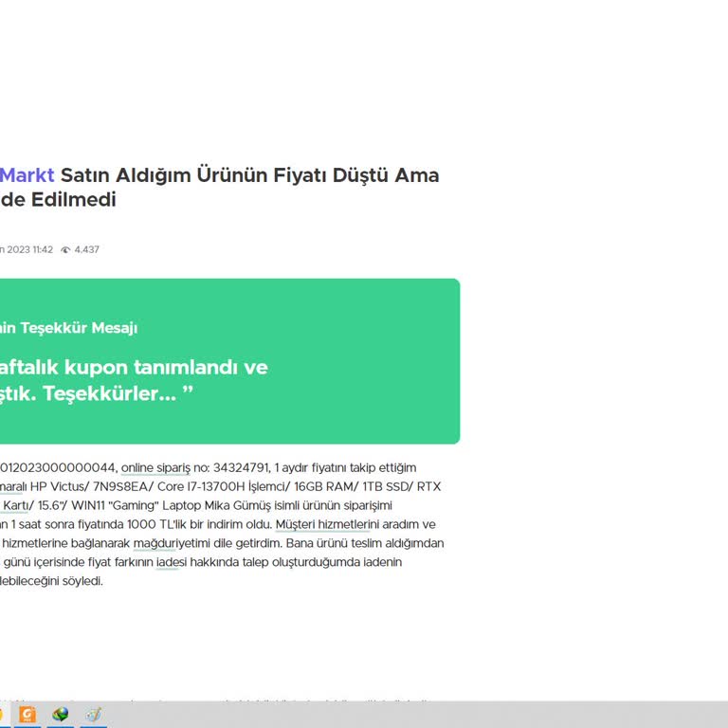This screenshot has height=728, width=728.
Task: Click the view count eye icon
Action: coord(65,250)
